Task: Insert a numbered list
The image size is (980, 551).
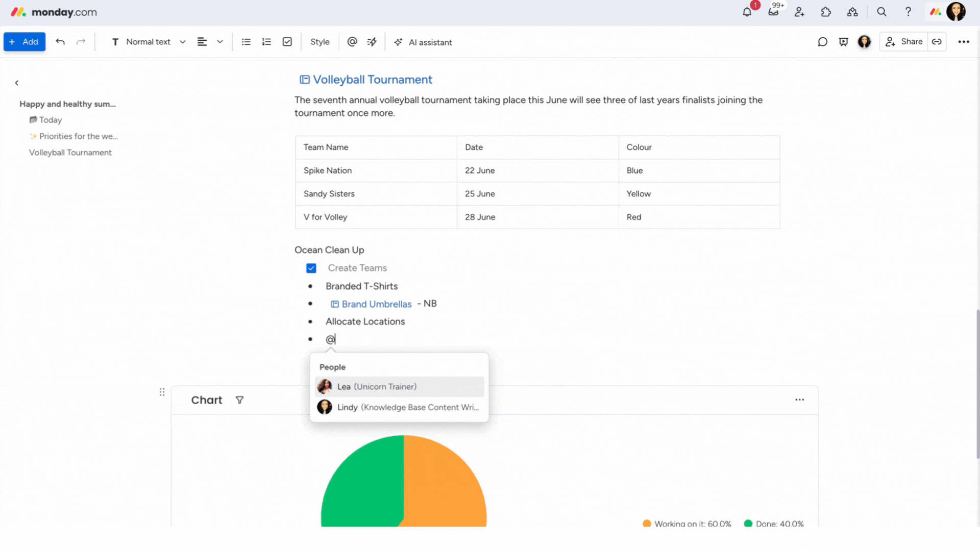Action: pos(266,42)
